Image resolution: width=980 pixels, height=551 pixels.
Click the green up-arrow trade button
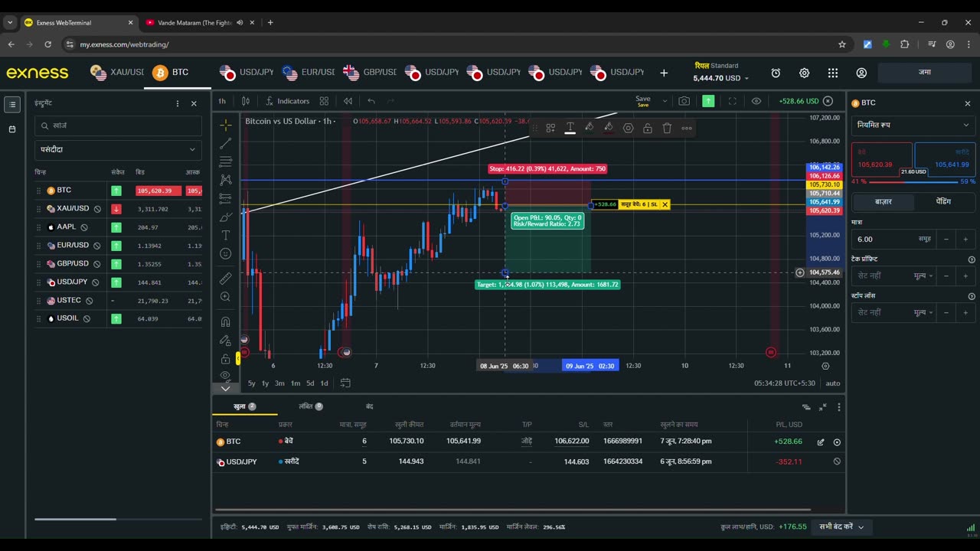click(x=708, y=101)
